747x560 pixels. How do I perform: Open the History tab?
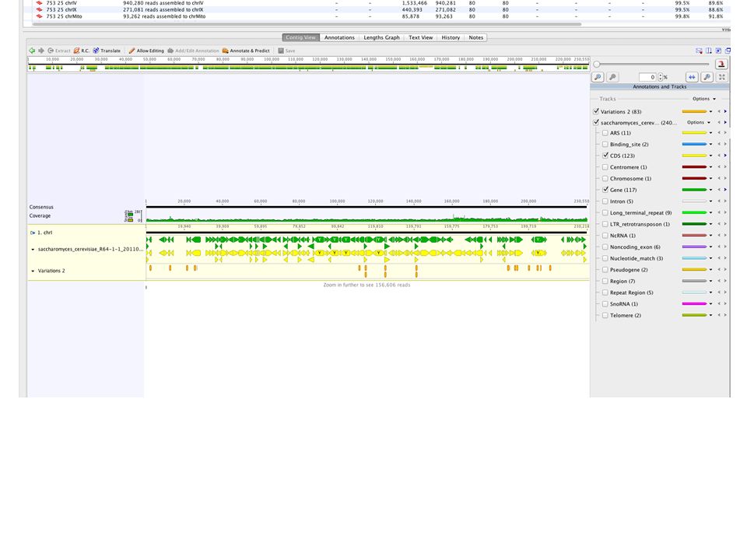tap(451, 37)
